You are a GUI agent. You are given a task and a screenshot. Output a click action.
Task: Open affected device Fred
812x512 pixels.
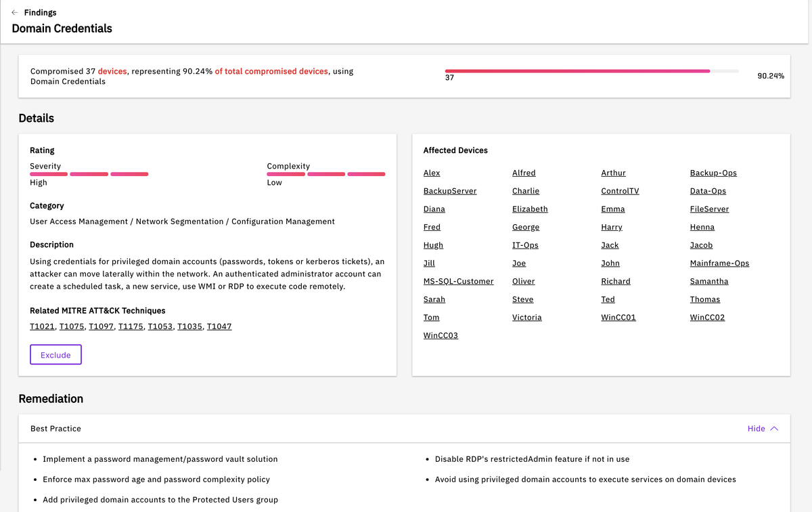(x=432, y=228)
